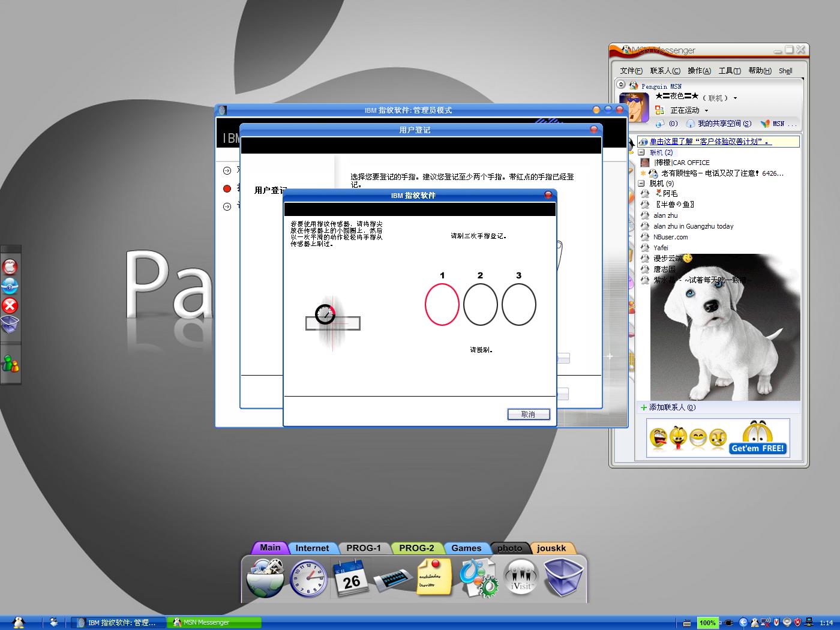Open the 操作(A) menu in MSN Messenger

pos(700,71)
